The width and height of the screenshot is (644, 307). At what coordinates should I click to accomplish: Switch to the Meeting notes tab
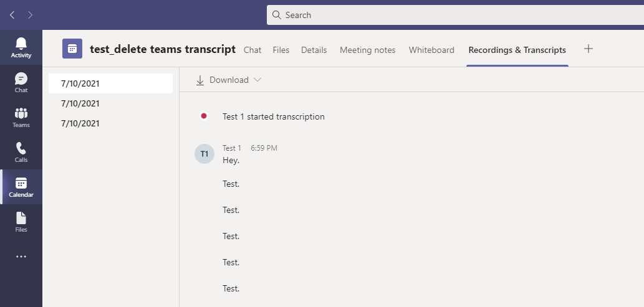click(368, 50)
